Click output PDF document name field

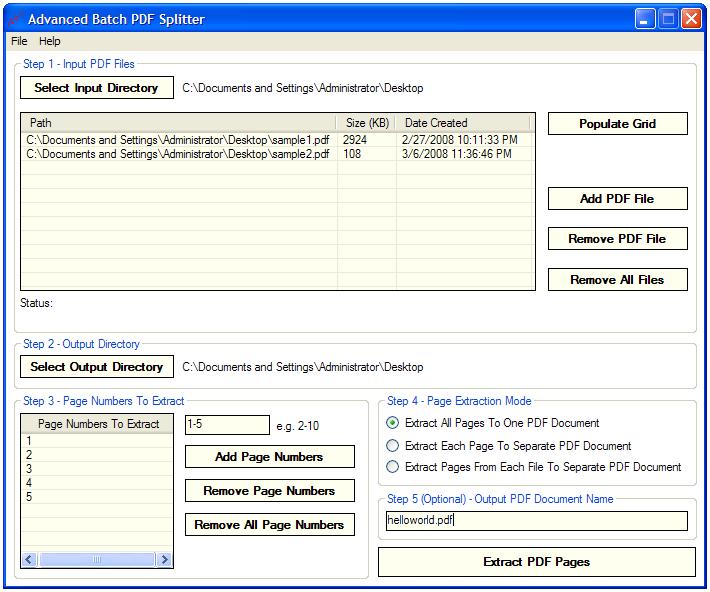[x=536, y=521]
